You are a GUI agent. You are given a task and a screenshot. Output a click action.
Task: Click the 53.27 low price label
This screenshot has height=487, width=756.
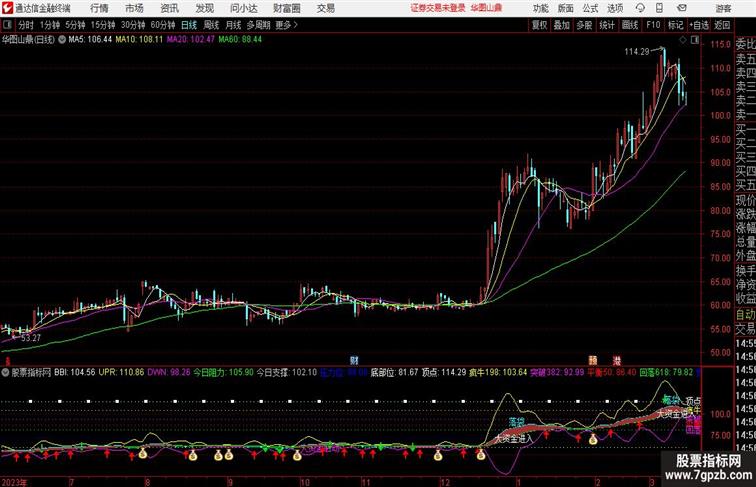pyautogui.click(x=31, y=338)
